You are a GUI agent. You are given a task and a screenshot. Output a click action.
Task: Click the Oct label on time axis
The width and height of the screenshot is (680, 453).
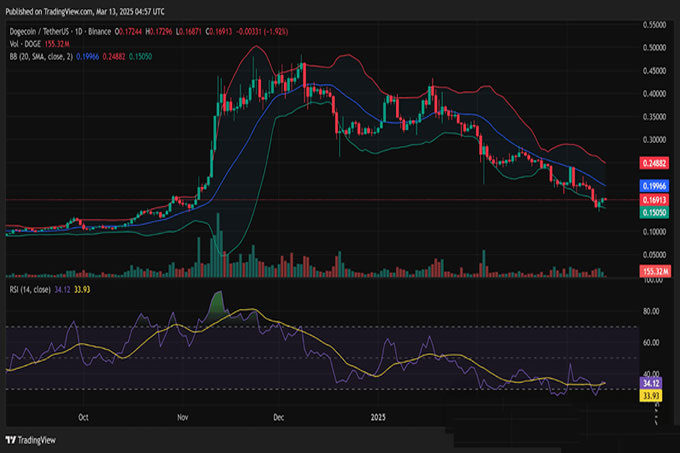pyautogui.click(x=83, y=417)
